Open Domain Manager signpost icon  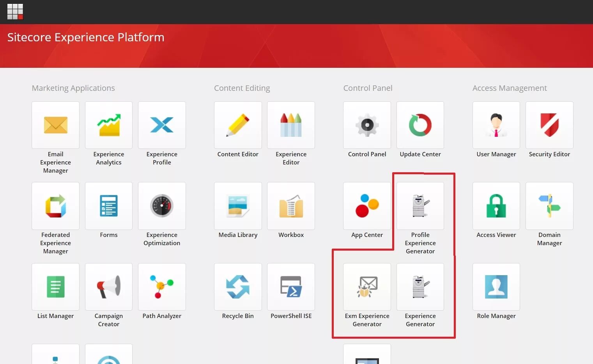(x=549, y=206)
